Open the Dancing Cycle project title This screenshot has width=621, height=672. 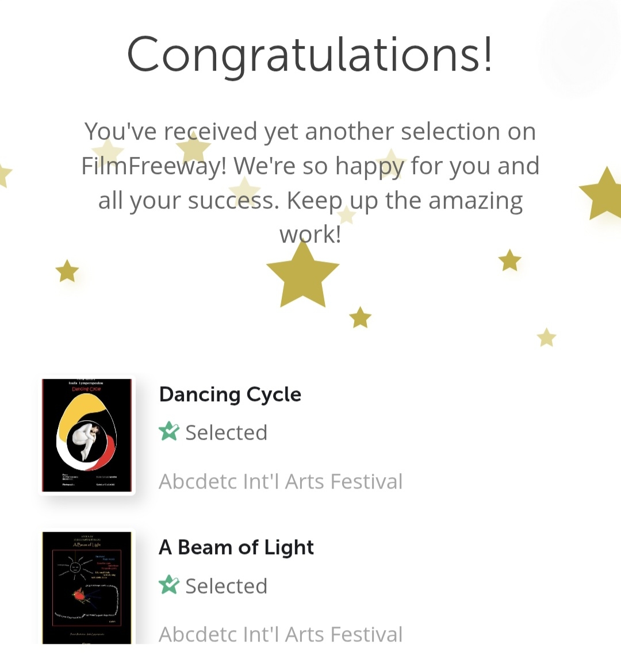(230, 394)
